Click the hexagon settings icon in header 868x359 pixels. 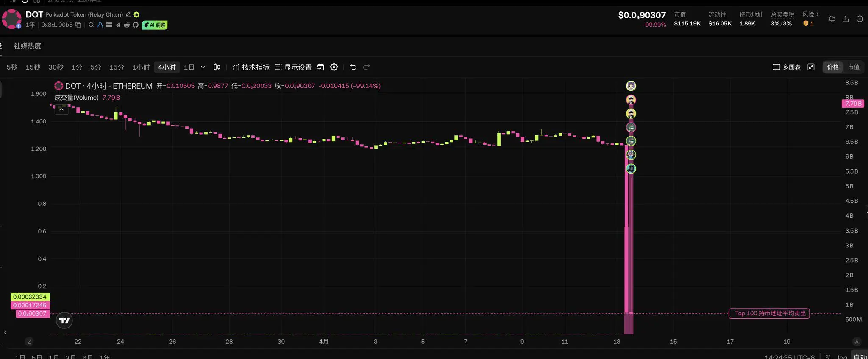[x=860, y=19]
